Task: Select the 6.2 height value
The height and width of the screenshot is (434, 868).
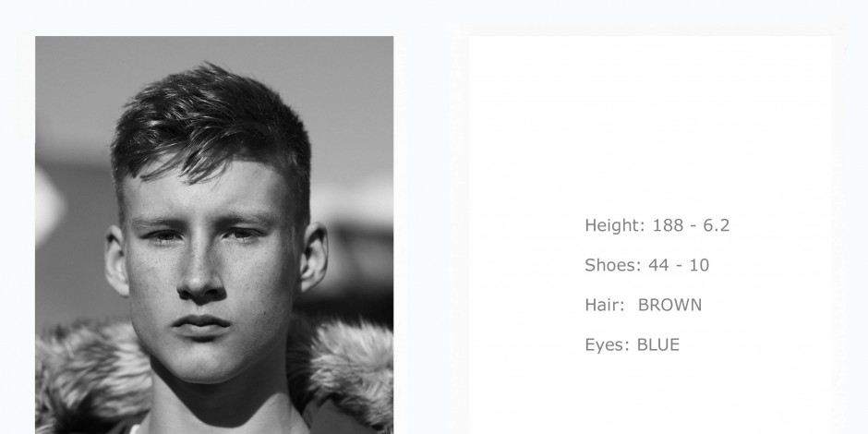Action: point(717,225)
